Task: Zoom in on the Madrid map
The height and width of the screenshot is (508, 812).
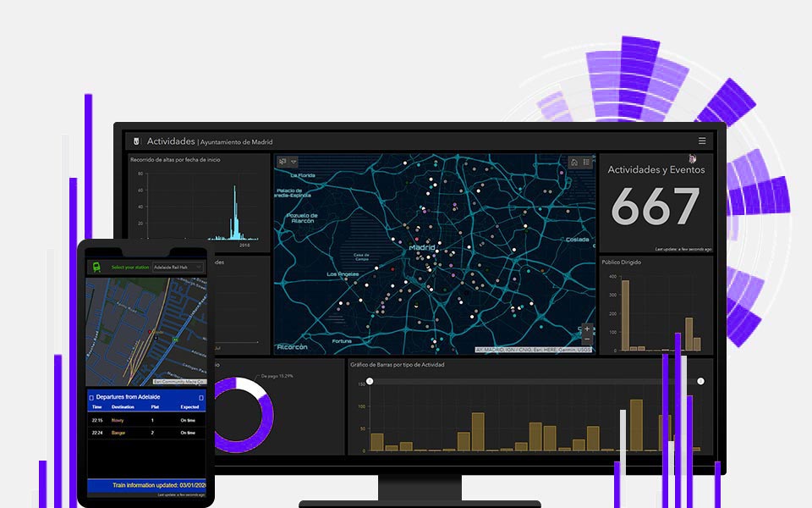Action: (x=587, y=329)
